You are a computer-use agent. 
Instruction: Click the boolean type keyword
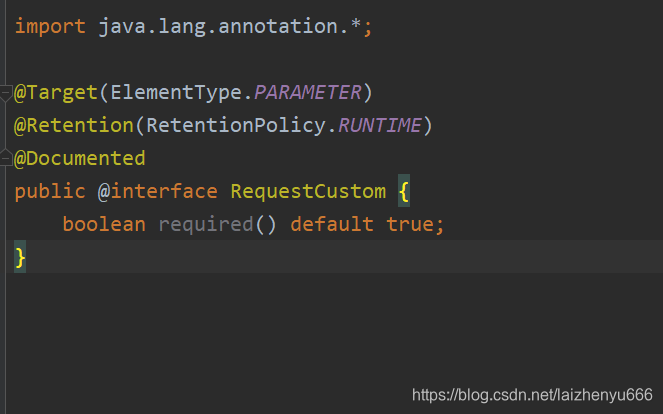pyautogui.click(x=104, y=224)
